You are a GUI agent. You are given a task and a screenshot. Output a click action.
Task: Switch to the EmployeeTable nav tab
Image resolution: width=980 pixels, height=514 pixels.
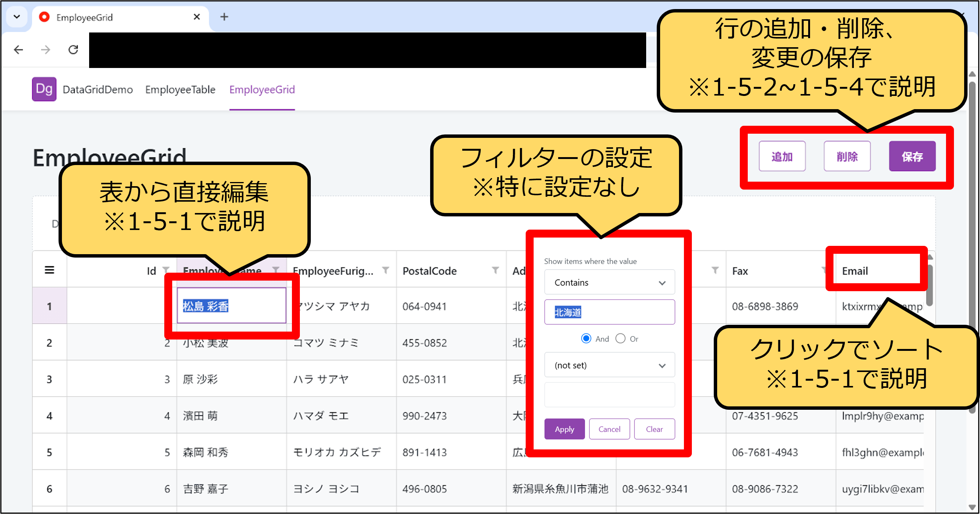[180, 90]
